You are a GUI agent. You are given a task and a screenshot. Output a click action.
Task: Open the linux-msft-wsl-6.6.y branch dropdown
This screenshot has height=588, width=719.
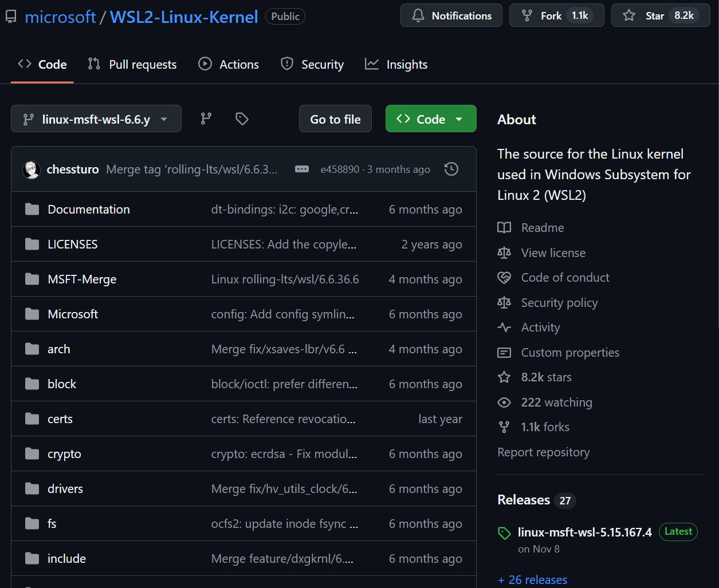tap(96, 119)
